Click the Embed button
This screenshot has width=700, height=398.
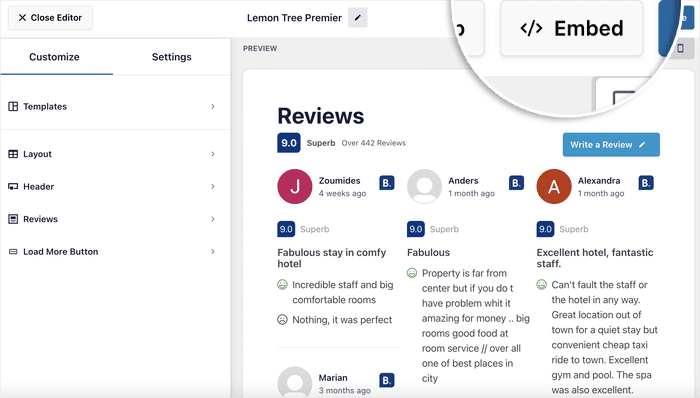point(571,29)
